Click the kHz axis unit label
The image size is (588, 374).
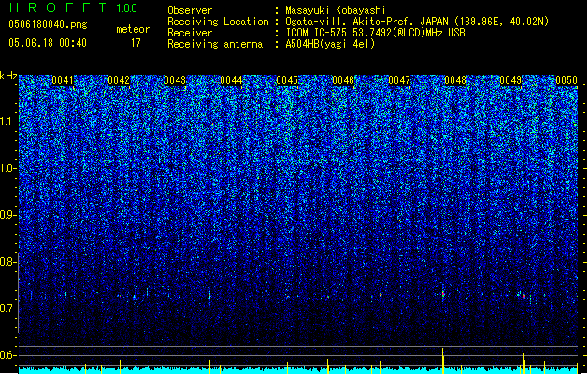click(x=8, y=76)
